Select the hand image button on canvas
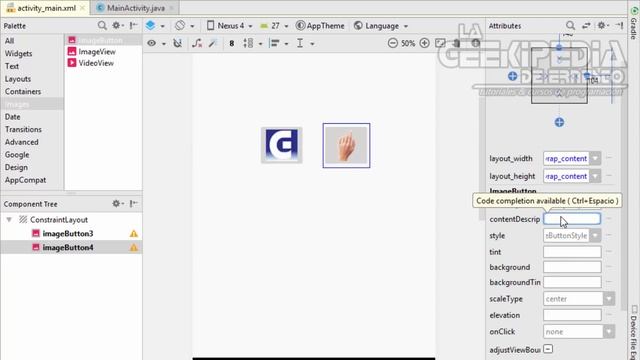This screenshot has width=640, height=360. tap(346, 145)
